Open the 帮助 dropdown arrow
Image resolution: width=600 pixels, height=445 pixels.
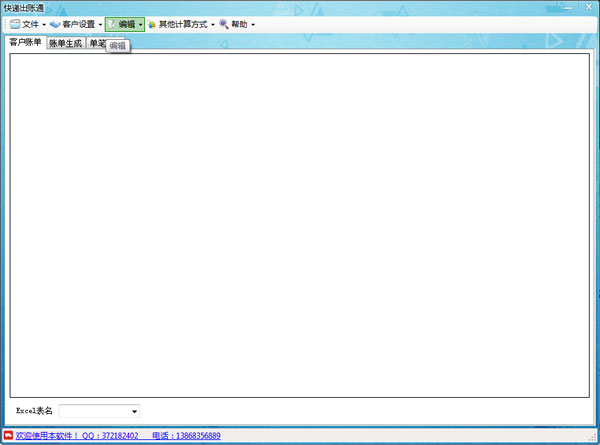click(x=253, y=24)
